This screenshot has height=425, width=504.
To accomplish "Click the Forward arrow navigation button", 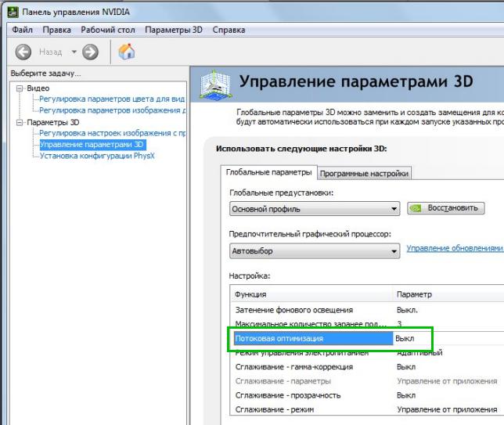I will click(x=90, y=52).
